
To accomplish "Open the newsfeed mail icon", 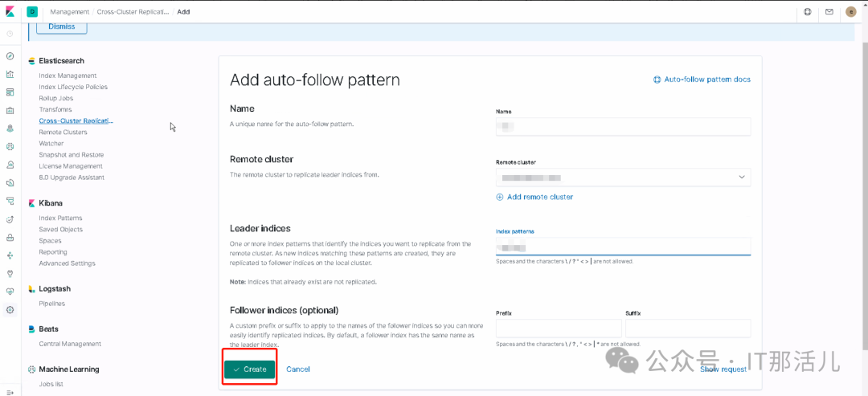I will [x=829, y=12].
